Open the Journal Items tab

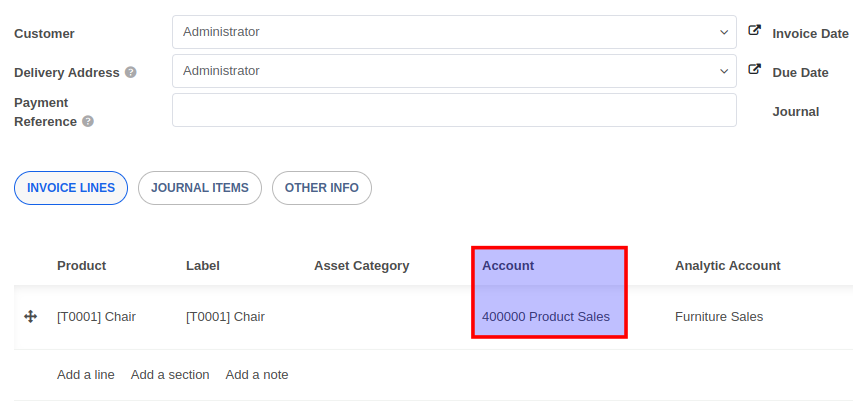click(200, 188)
